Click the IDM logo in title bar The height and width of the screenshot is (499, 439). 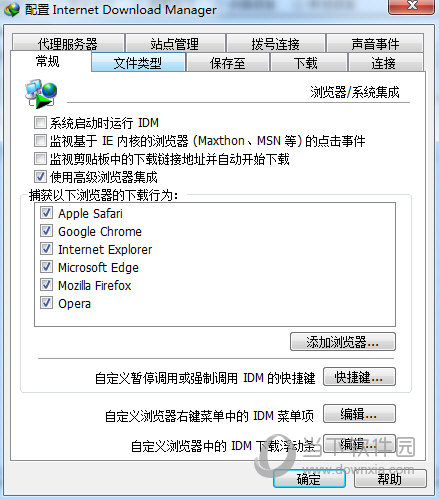12,10
